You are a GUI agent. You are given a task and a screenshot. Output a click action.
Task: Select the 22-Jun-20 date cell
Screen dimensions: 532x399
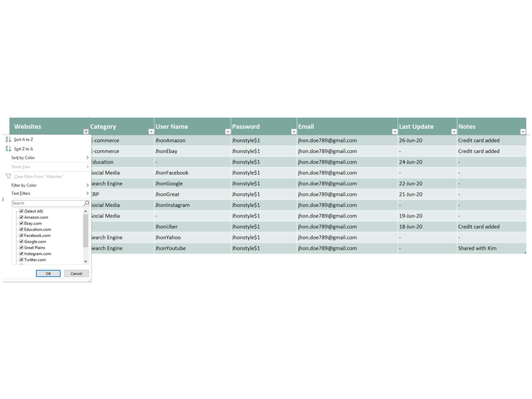(427, 184)
